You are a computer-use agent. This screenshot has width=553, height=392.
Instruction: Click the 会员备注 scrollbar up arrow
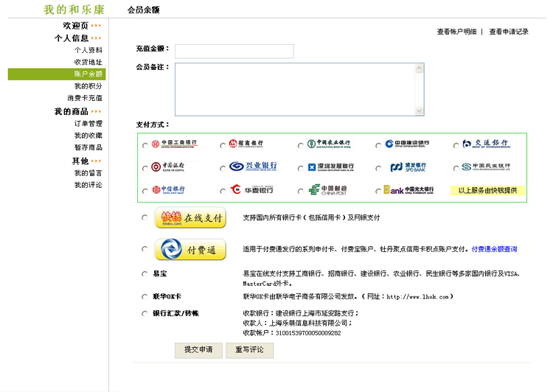(419, 69)
